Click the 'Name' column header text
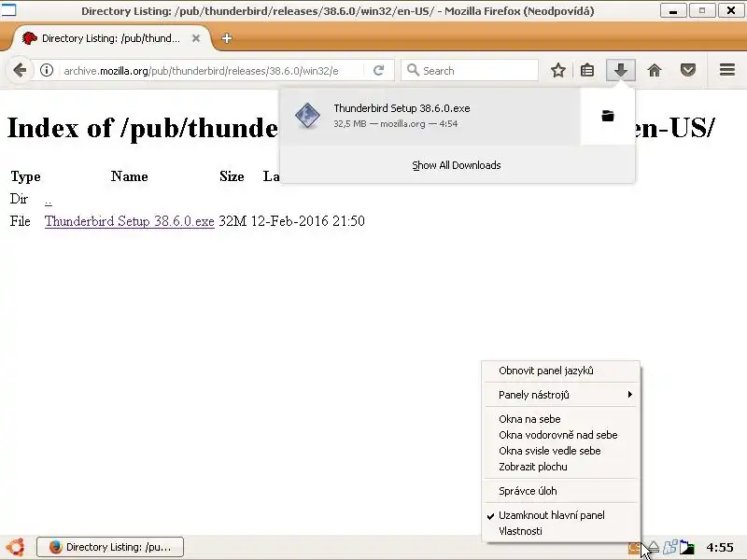Screen dimensions: 747x560 point(130,176)
